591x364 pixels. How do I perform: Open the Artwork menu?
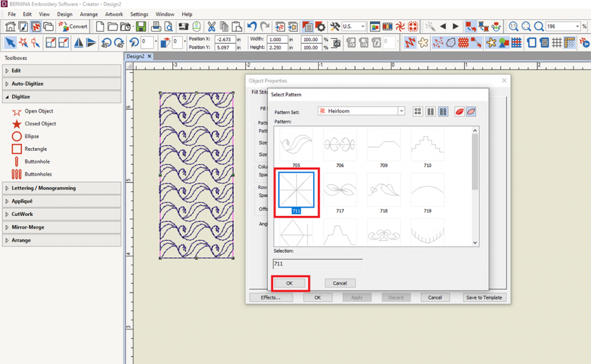click(114, 14)
